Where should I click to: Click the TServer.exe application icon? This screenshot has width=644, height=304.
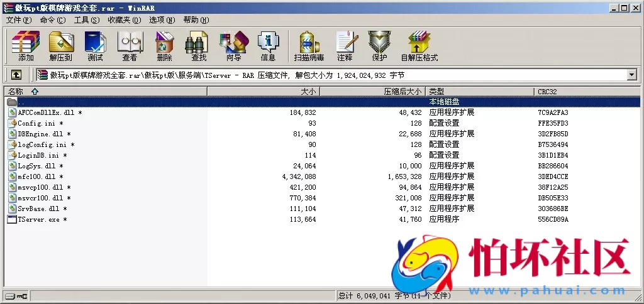13,219
